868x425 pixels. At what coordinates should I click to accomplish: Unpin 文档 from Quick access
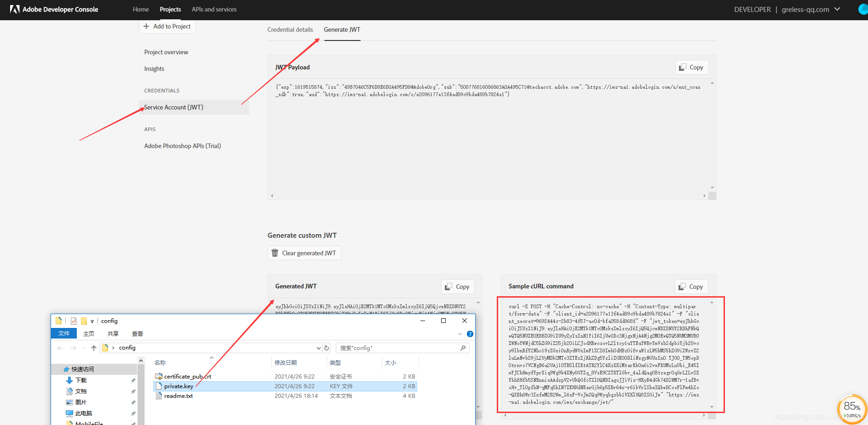click(133, 391)
